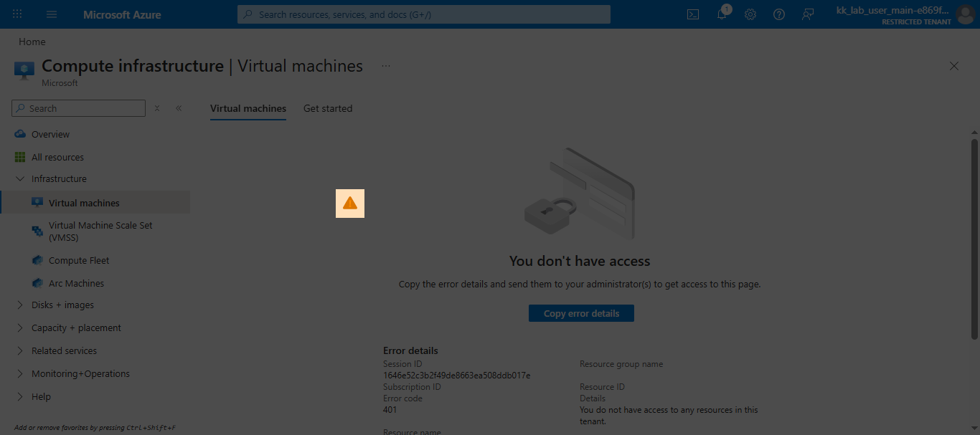This screenshot has width=980, height=435.
Task: Close the Compute infrastructure blade
Action: tap(954, 66)
